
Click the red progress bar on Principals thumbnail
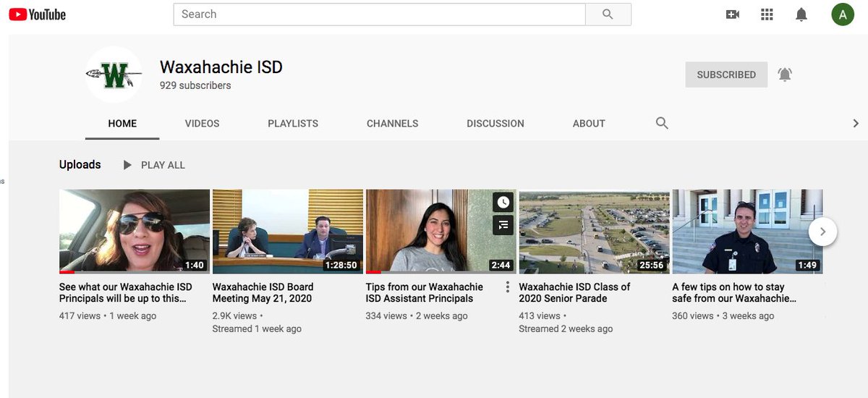(67, 272)
